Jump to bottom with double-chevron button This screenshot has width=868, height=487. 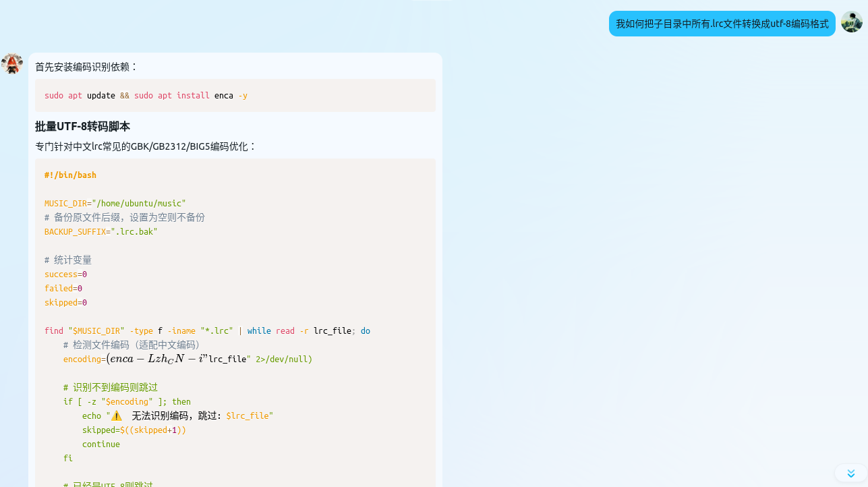point(850,473)
